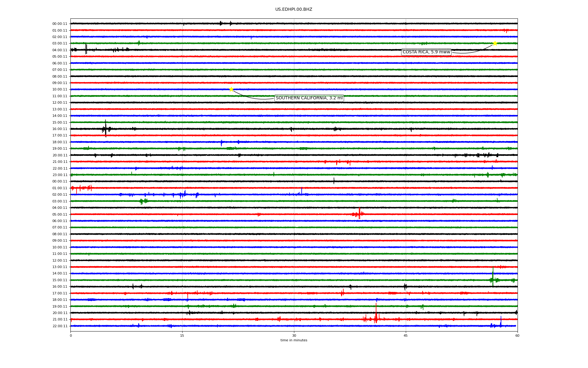This screenshot has height=368, width=588.
Task: Click the 60 tick label on x-axis
Action: tap(517, 335)
